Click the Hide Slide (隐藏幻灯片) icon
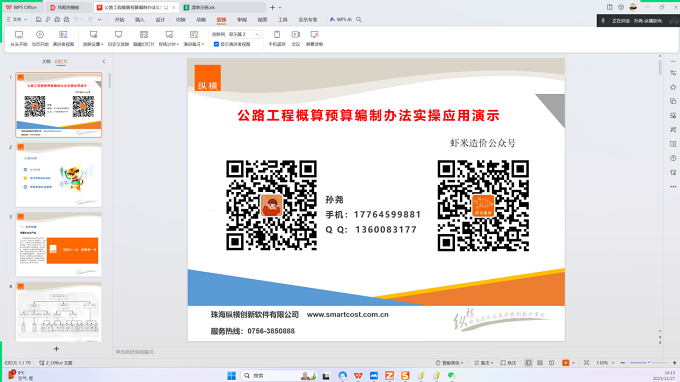 (x=144, y=38)
